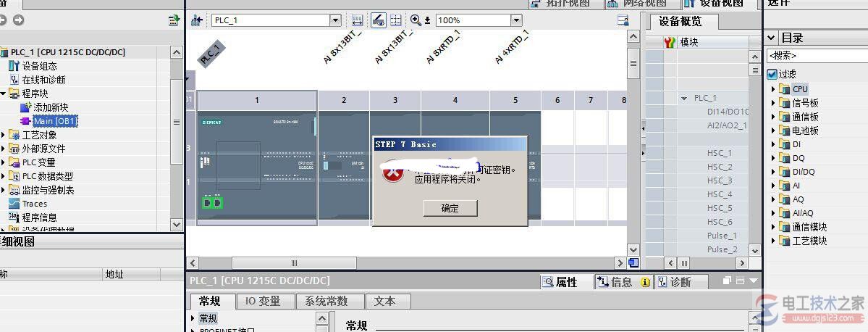Open the 信息 info tab
This screenshot has height=332, width=868.
click(x=622, y=282)
